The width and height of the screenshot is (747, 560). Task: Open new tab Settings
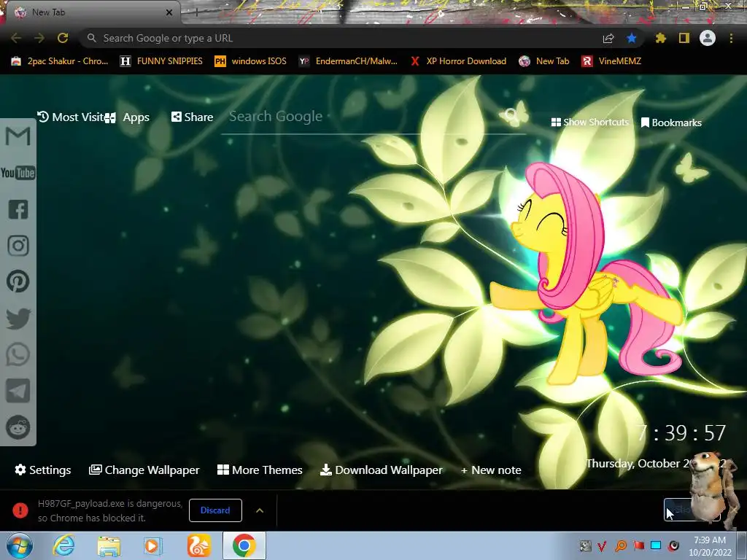pos(43,470)
